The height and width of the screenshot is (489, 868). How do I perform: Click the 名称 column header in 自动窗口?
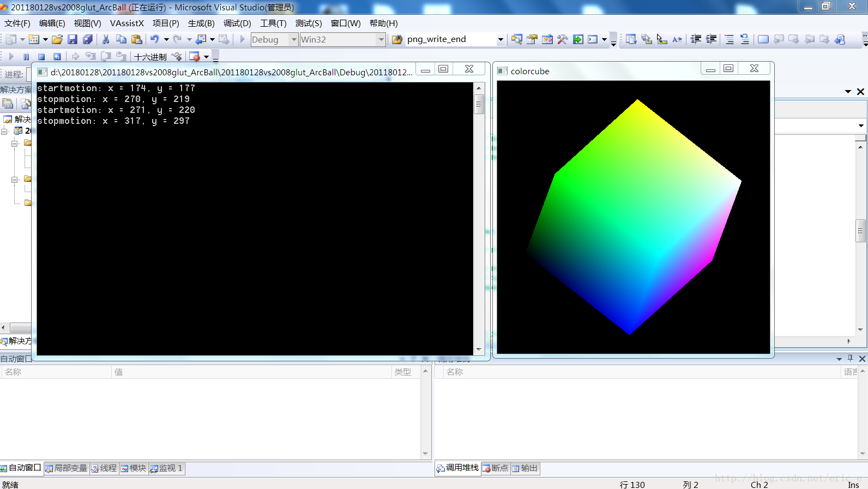tap(56, 372)
